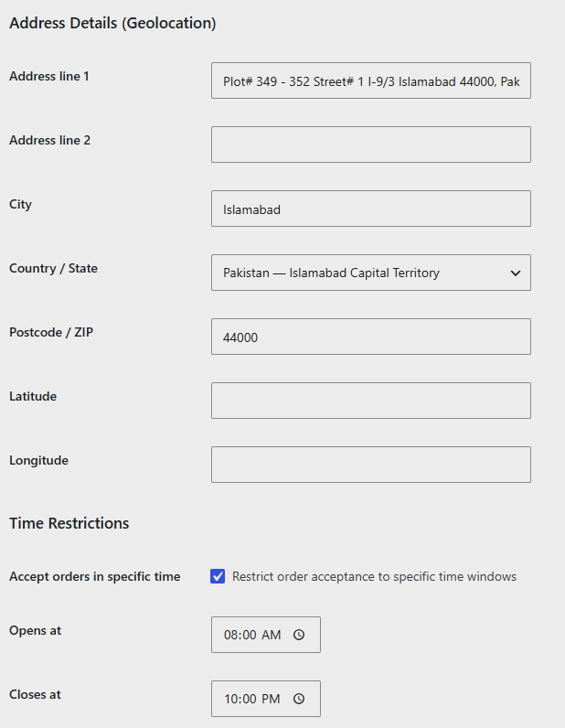Click the 'Latitude' field label
Viewport: 565px width, 728px height.
click(33, 396)
